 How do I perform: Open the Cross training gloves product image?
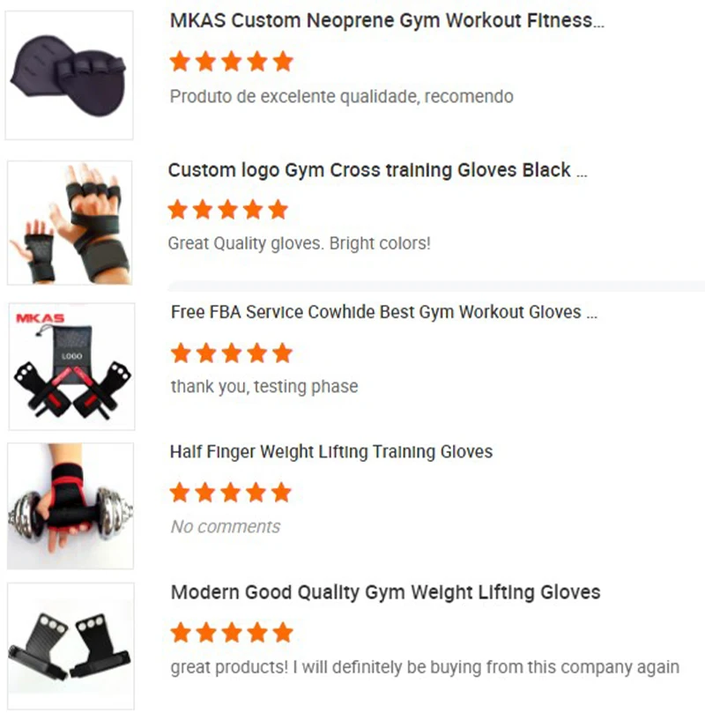pyautogui.click(x=70, y=223)
